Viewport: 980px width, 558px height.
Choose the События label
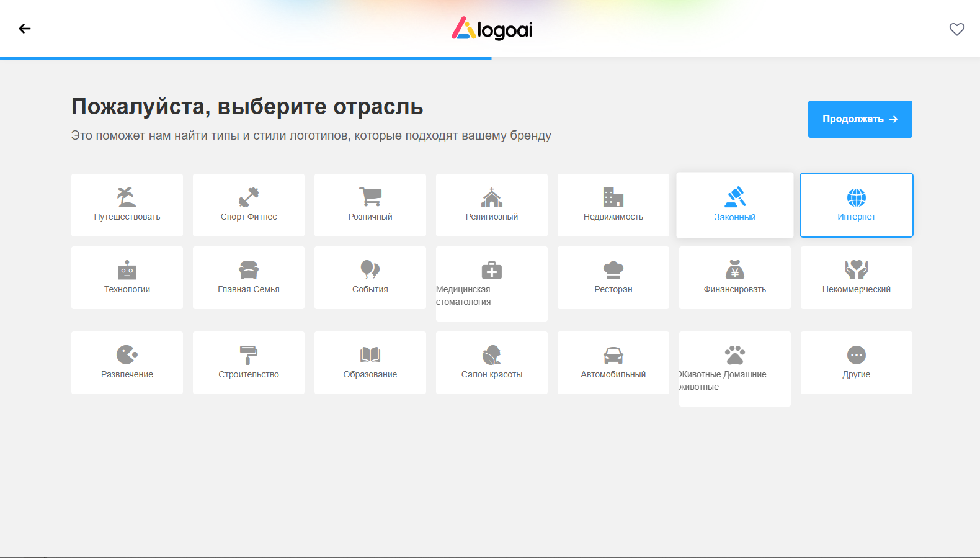tap(370, 289)
